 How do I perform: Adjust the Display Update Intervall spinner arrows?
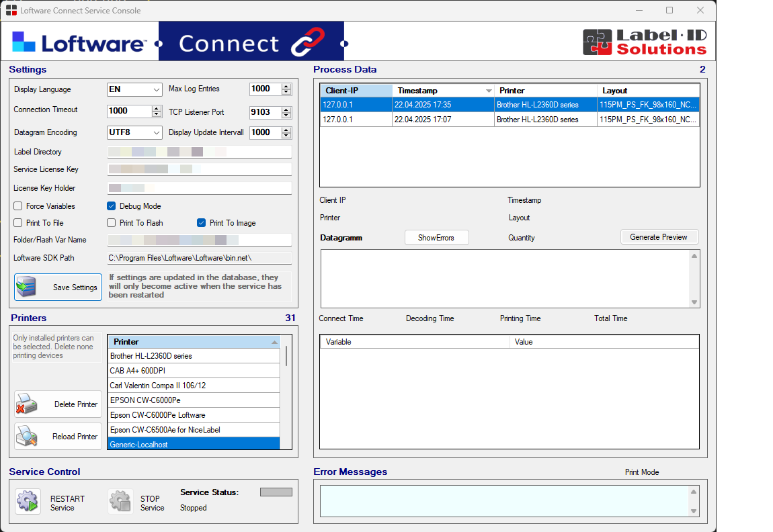[x=286, y=132]
